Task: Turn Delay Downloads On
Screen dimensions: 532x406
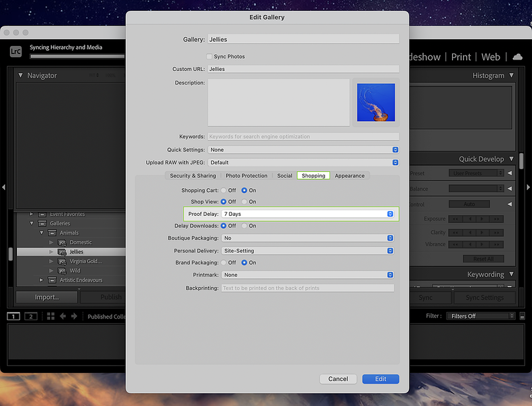Action: [244, 226]
